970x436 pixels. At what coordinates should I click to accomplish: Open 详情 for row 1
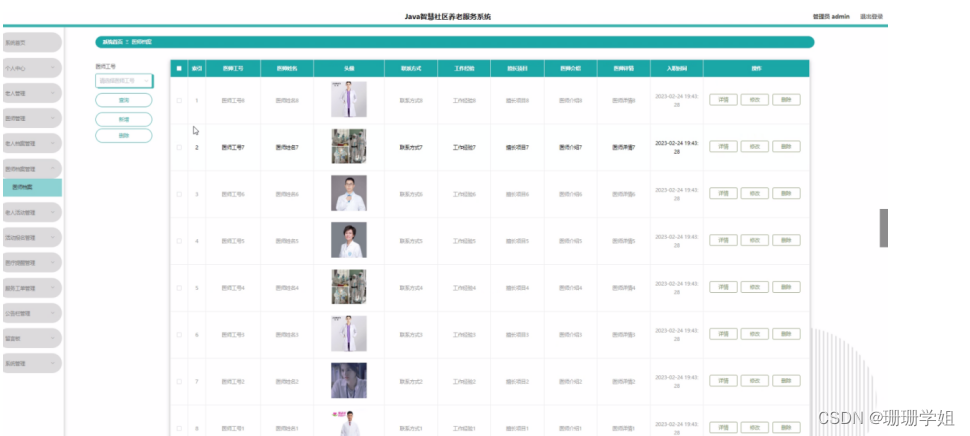pyautogui.click(x=723, y=100)
